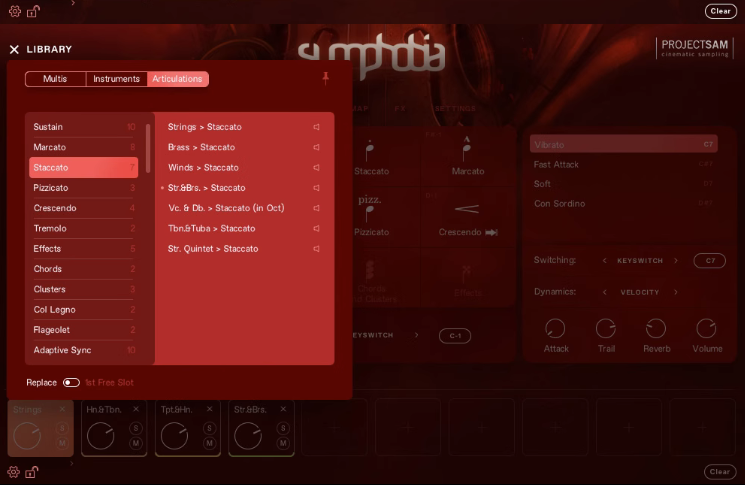Solo the Hn.&Tbn. slot
The height and width of the screenshot is (485, 745).
[136, 428]
